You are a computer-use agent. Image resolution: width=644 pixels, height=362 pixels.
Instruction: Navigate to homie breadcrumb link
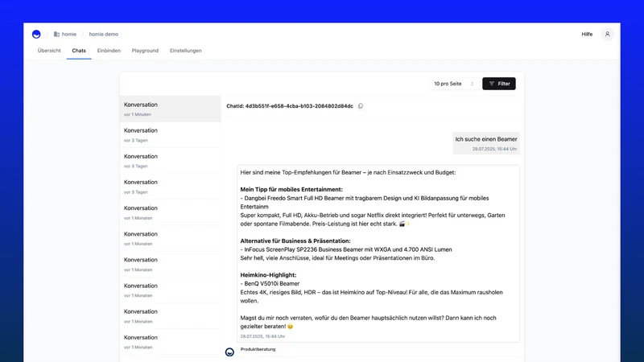coord(69,34)
